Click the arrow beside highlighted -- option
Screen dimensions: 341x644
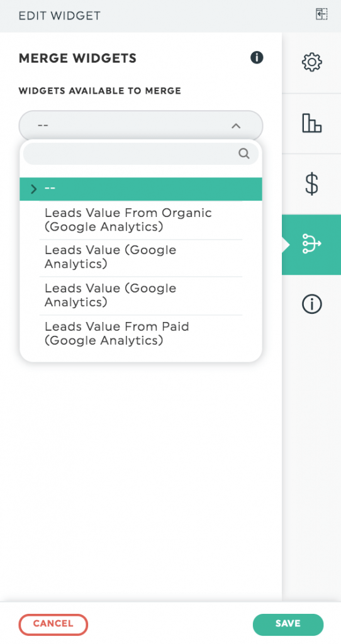[x=34, y=189]
